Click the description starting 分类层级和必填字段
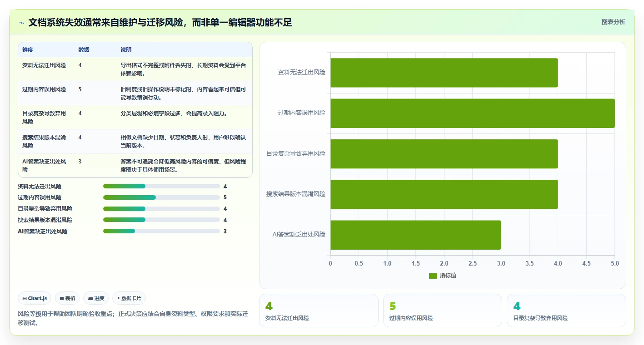 coord(174,113)
